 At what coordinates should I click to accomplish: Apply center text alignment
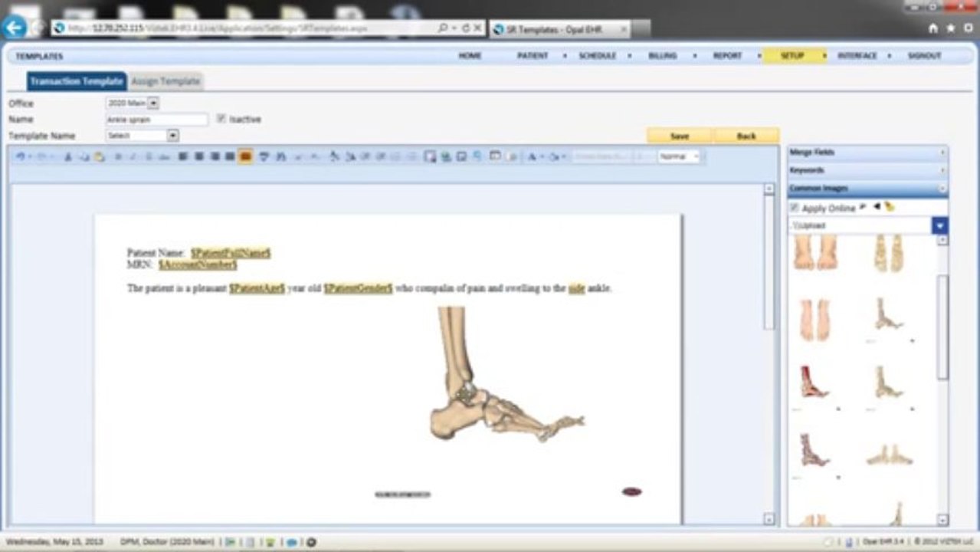point(199,156)
